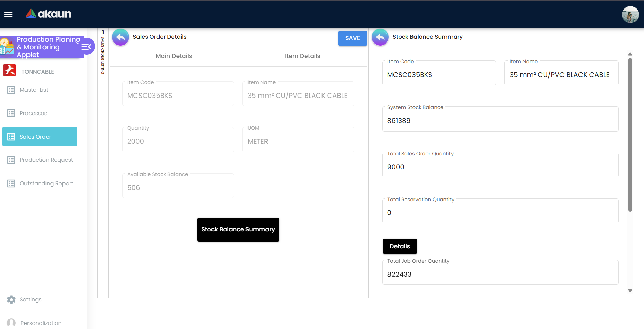Viewport: 644px width, 329px height.
Task: Open the user profile avatar
Action: [630, 15]
